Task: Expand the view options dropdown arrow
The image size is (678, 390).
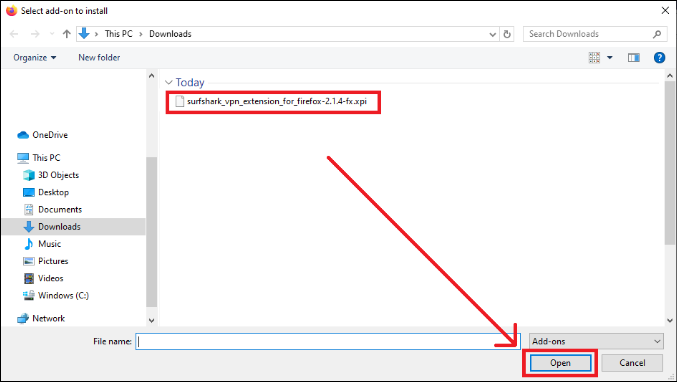Action: 610,58
